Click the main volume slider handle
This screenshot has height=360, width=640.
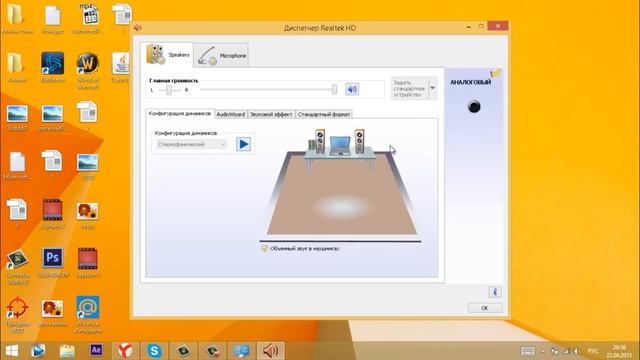[x=334, y=89]
